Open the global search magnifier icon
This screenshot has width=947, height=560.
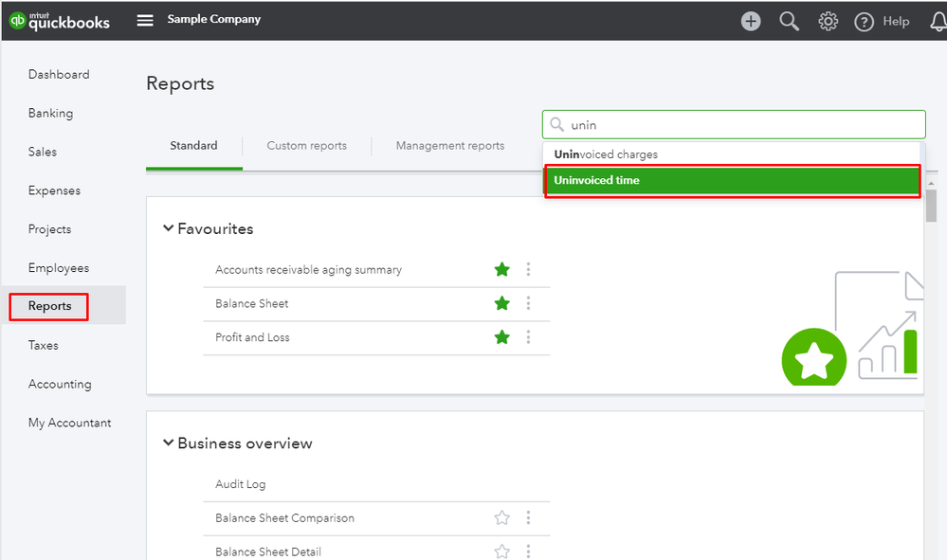point(790,21)
